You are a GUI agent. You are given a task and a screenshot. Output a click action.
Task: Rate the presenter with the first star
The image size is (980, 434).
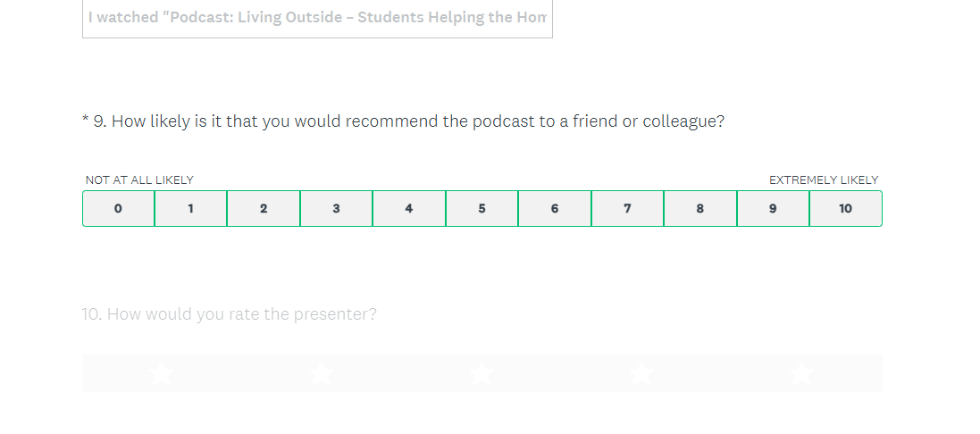pos(162,373)
